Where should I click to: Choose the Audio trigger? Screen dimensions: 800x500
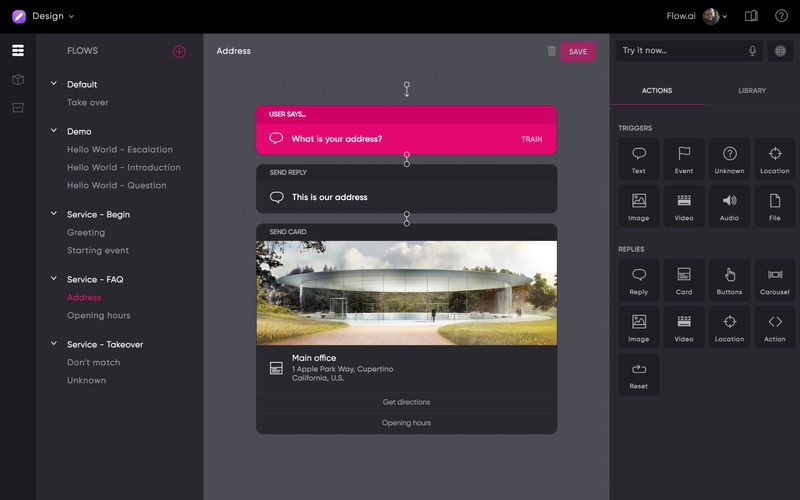729,206
